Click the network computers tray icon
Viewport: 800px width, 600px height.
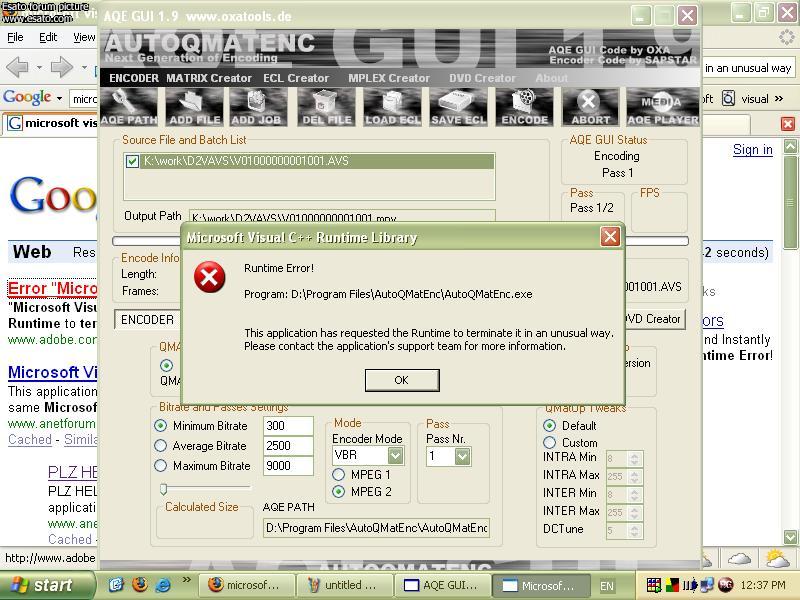707,585
